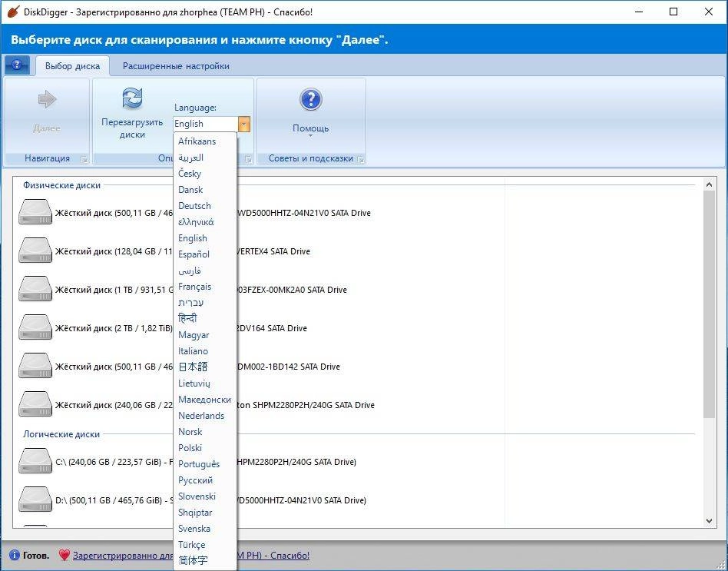
Task: Click the Далее arrow icon
Action: pyautogui.click(x=47, y=99)
